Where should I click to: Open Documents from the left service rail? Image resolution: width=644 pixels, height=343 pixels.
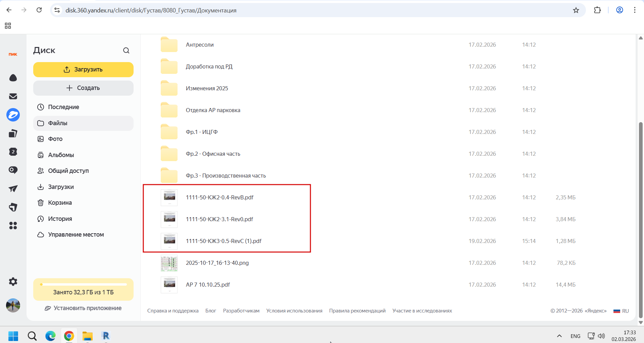pos(13,134)
